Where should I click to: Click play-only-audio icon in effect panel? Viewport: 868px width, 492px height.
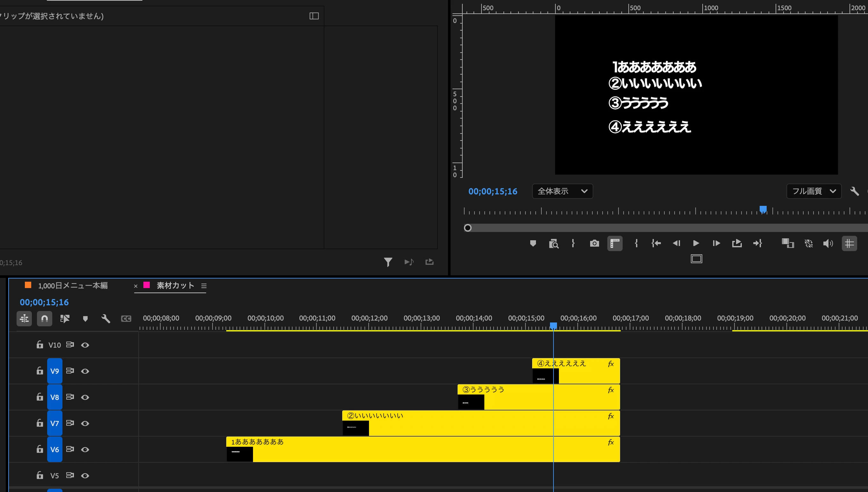tap(409, 262)
